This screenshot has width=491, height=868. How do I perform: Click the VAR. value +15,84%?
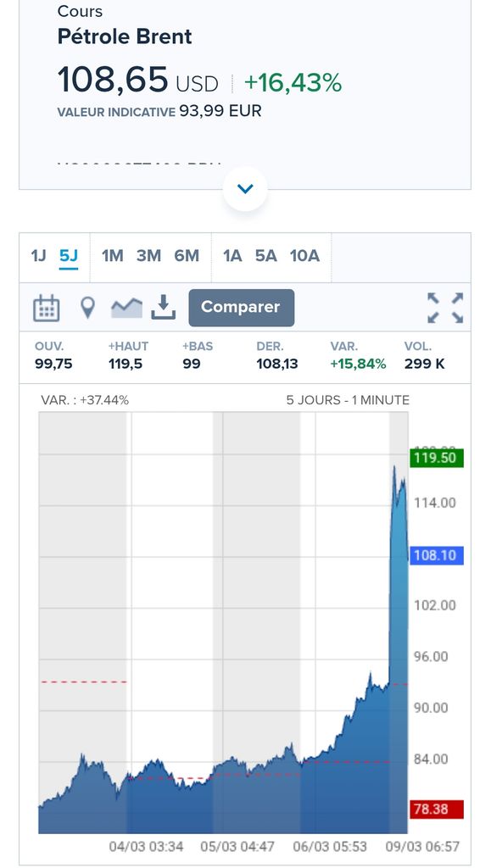pyautogui.click(x=358, y=364)
